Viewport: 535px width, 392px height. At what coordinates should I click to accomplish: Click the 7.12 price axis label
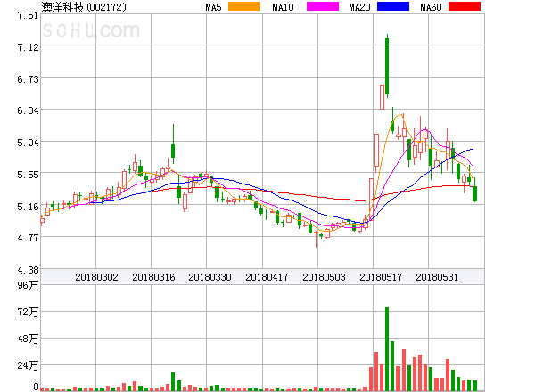(x=28, y=47)
